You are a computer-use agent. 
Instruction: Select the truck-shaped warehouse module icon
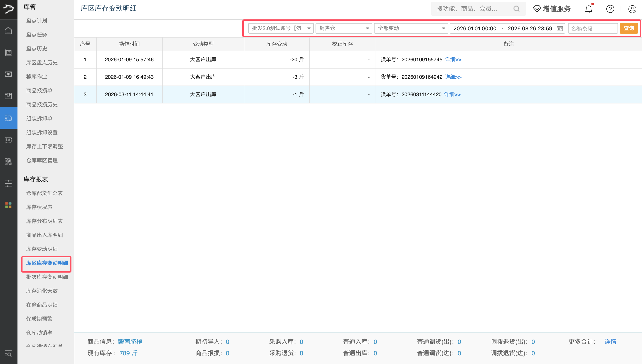pos(9,118)
